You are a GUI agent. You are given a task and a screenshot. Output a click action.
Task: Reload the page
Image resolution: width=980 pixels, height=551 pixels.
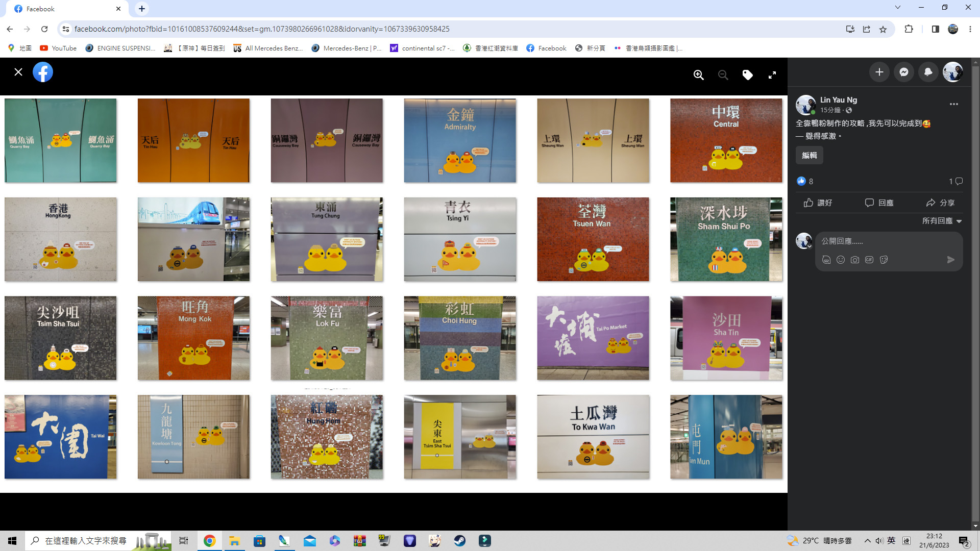[x=44, y=29]
